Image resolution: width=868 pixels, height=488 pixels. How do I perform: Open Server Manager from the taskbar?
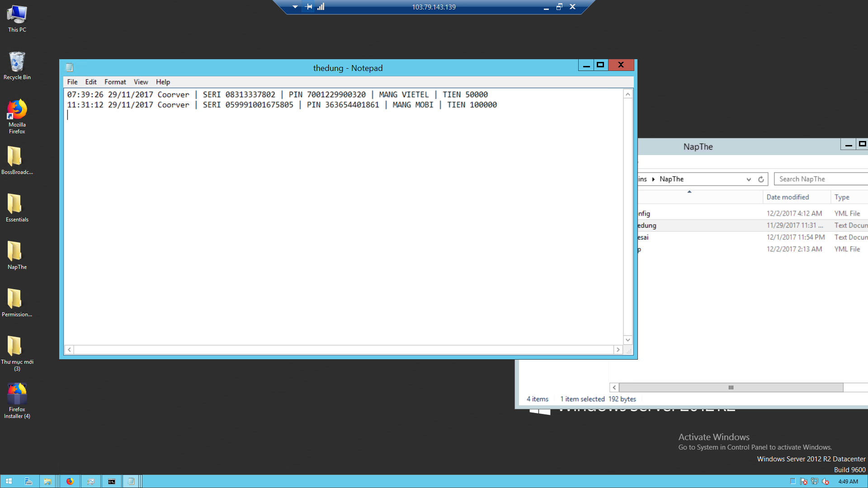[28, 481]
